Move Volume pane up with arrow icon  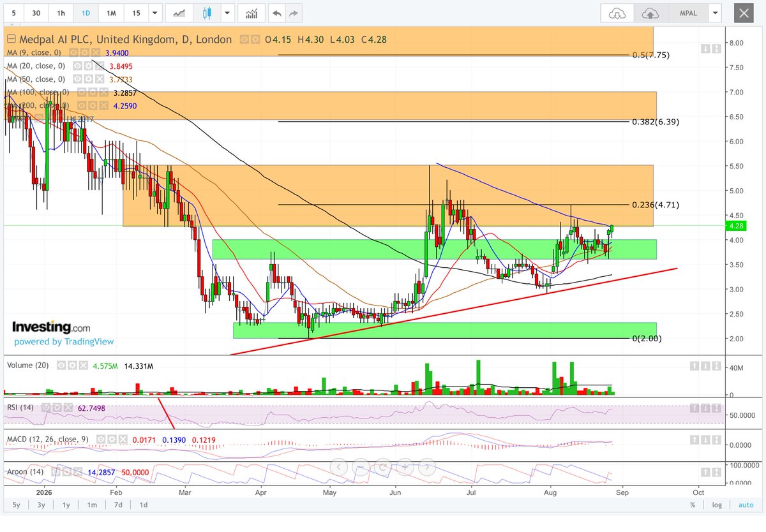point(696,366)
